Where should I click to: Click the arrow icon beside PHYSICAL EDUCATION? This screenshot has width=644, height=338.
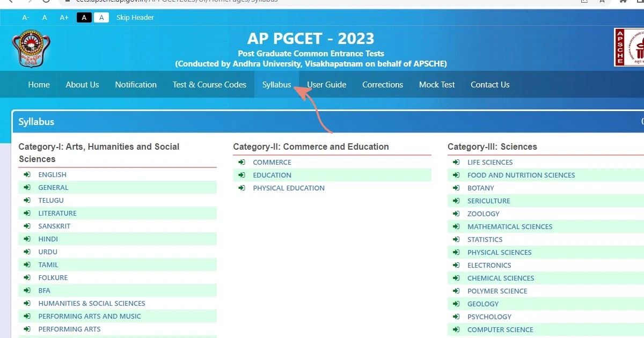point(241,188)
